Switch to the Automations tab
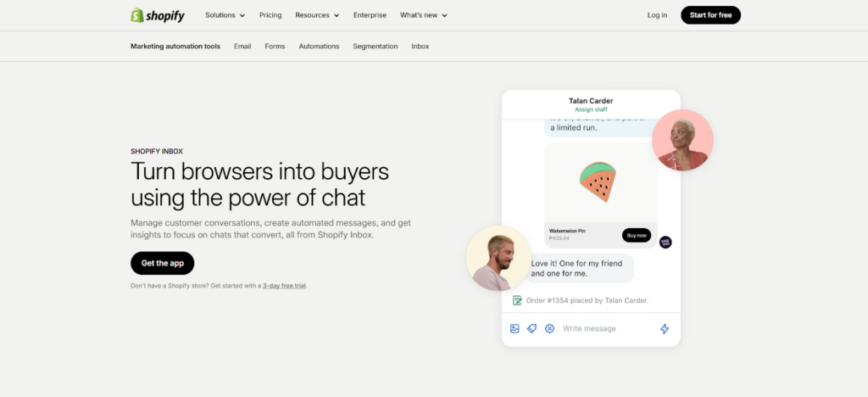Image resolution: width=868 pixels, height=397 pixels. click(x=319, y=47)
